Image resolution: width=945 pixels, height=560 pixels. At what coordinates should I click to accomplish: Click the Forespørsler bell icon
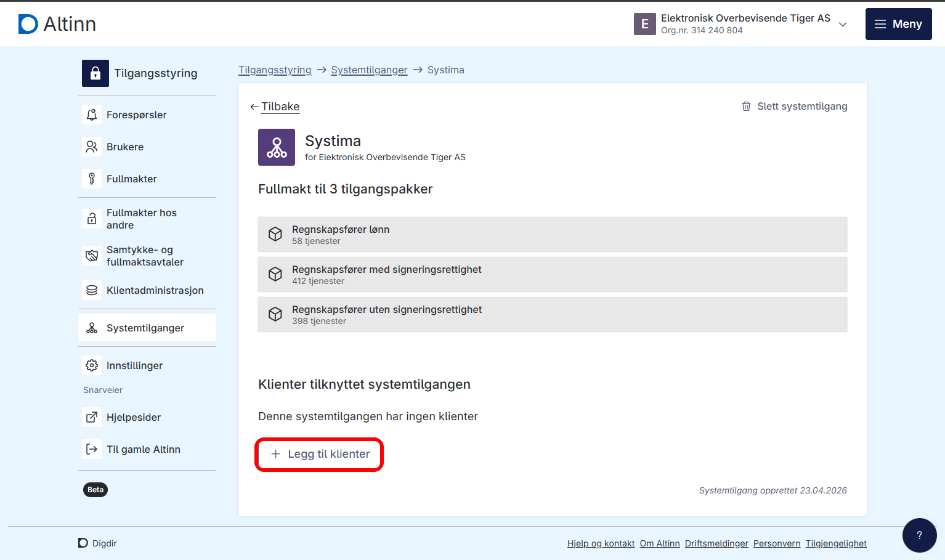click(92, 115)
